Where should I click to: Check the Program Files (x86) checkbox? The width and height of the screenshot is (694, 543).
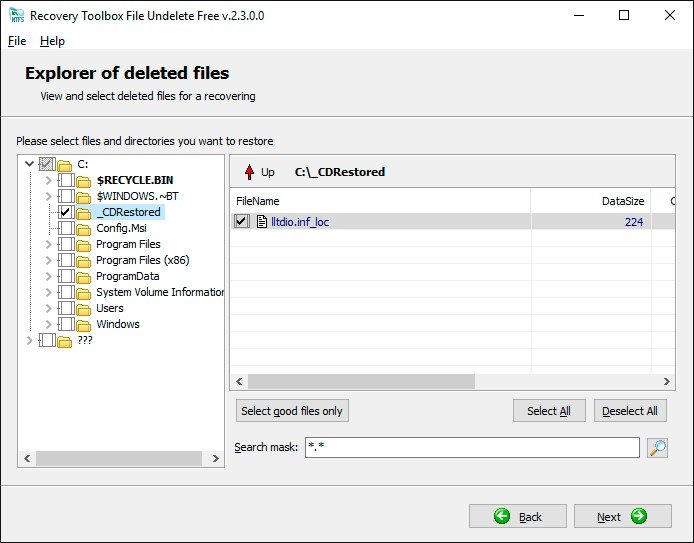[x=66, y=260]
